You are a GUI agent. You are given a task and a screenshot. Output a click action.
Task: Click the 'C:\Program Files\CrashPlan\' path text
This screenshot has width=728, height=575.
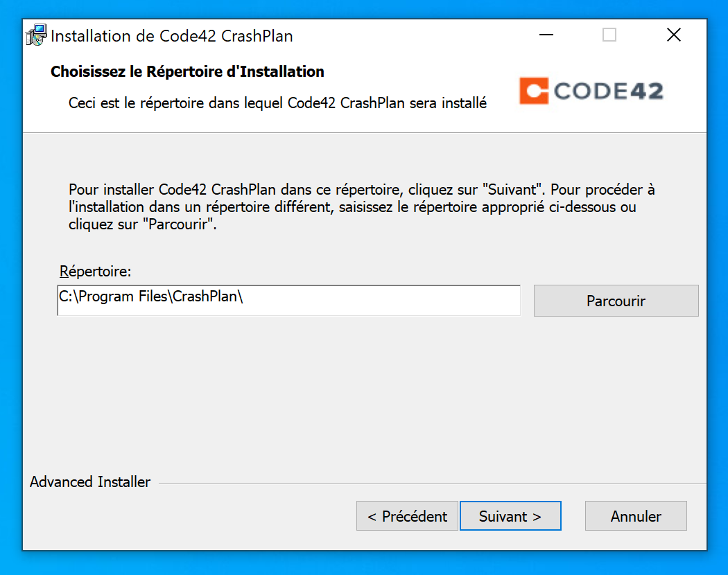pos(151,297)
